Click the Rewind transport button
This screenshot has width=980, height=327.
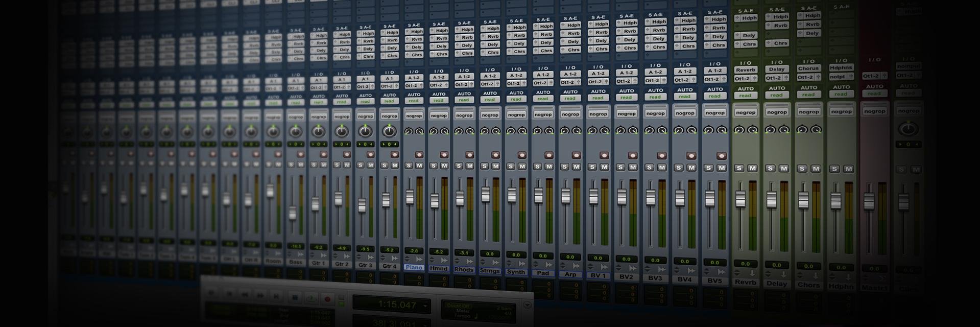[244, 295]
